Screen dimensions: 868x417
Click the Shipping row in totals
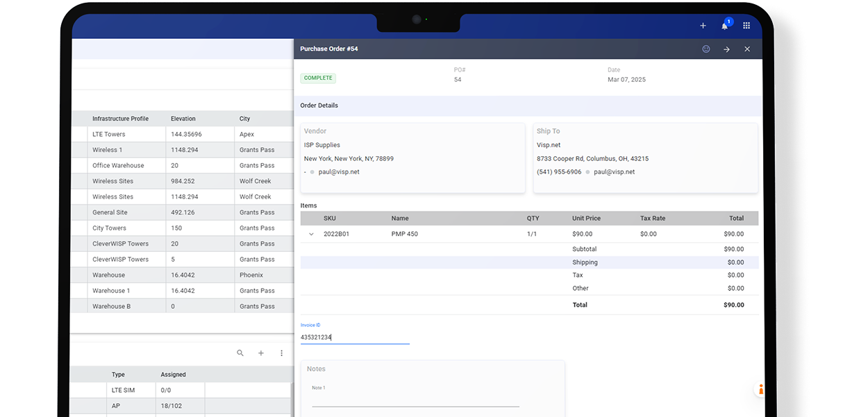tap(529, 262)
